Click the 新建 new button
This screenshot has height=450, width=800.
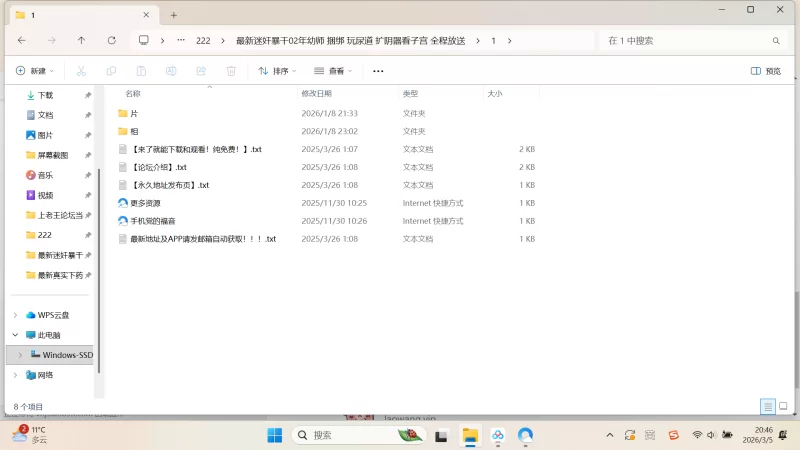34,71
